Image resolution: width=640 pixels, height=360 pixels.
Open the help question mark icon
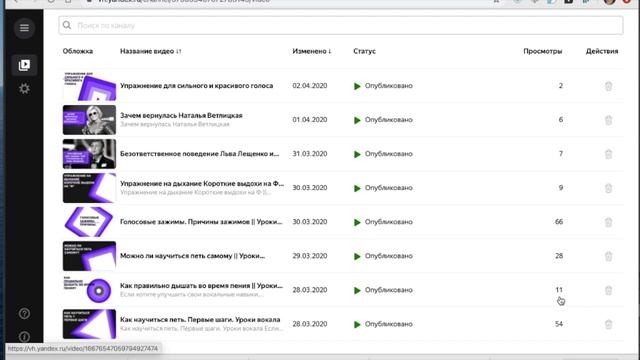point(24,313)
